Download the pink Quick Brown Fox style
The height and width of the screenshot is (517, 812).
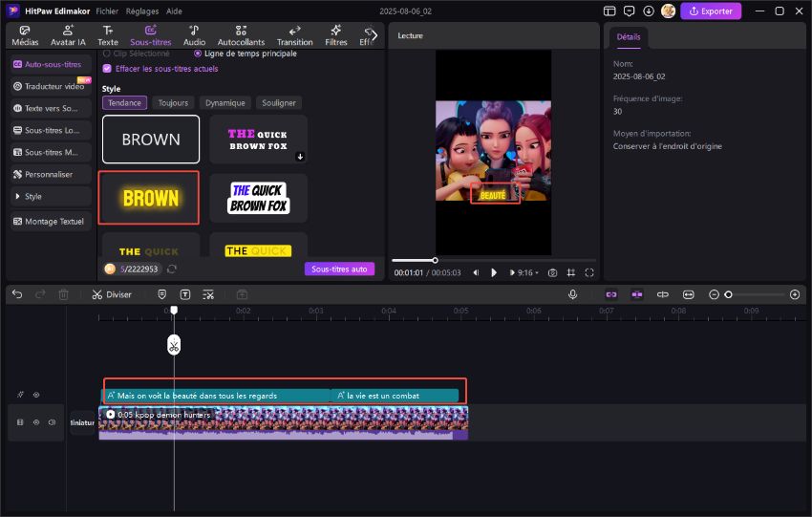300,157
